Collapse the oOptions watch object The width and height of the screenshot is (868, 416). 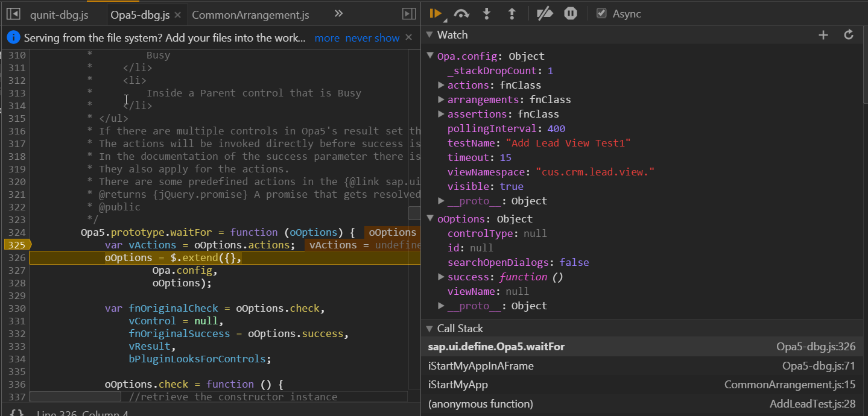[x=430, y=219]
